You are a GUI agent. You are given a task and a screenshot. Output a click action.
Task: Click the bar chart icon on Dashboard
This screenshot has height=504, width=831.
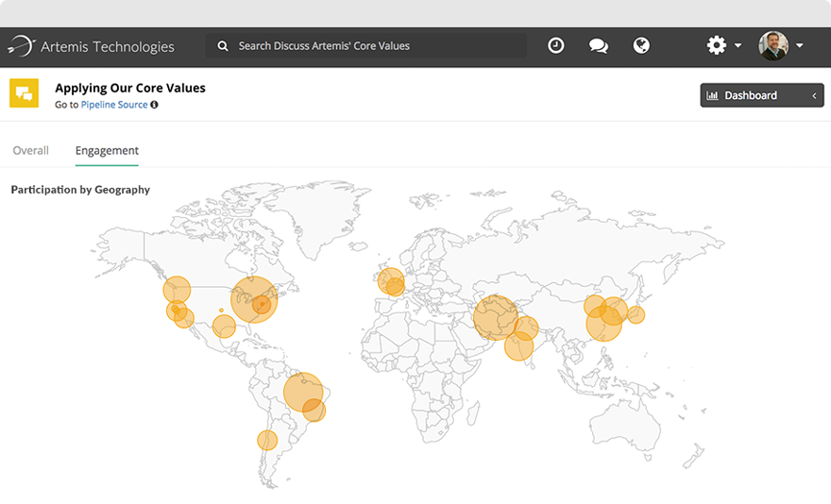tap(712, 95)
